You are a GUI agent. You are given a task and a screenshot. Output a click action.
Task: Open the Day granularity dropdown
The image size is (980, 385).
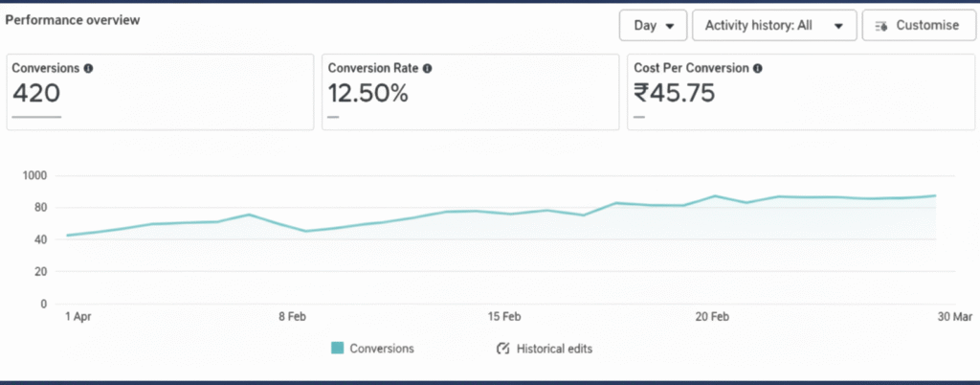coord(653,26)
